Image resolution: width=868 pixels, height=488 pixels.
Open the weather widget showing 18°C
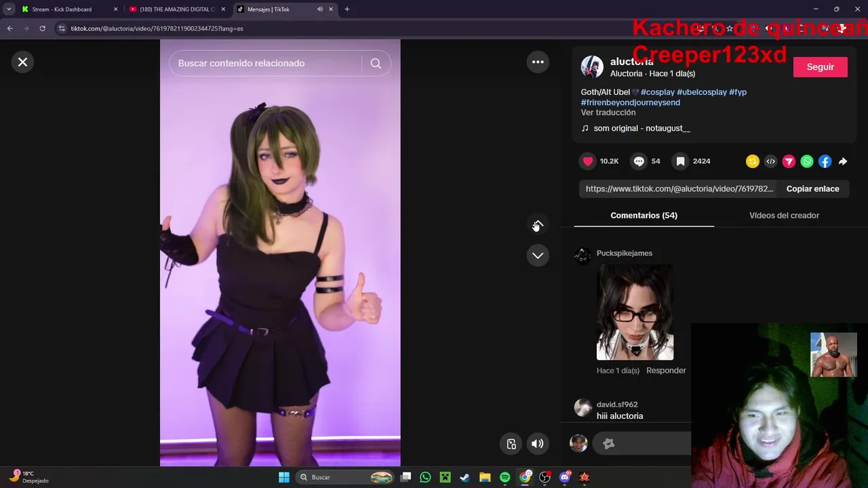[28, 477]
